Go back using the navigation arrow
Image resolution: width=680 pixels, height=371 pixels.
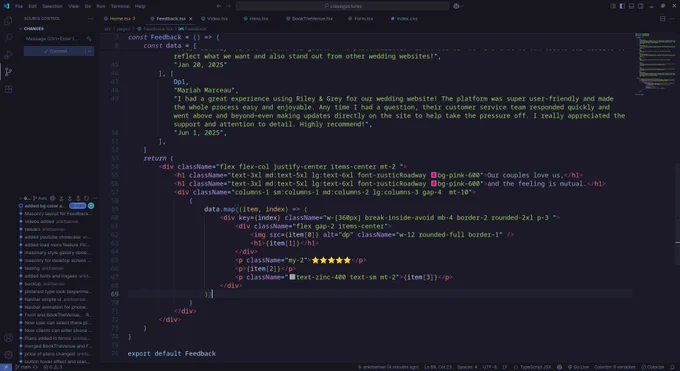click(219, 6)
